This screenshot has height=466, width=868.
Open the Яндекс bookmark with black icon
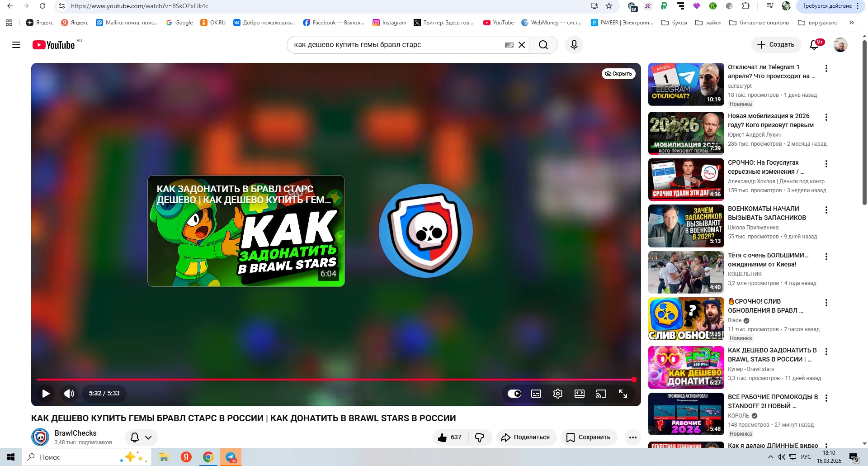[x=40, y=23]
